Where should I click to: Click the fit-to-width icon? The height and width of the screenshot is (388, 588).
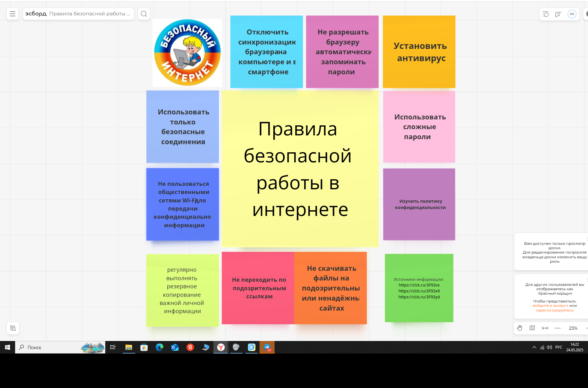545,328
